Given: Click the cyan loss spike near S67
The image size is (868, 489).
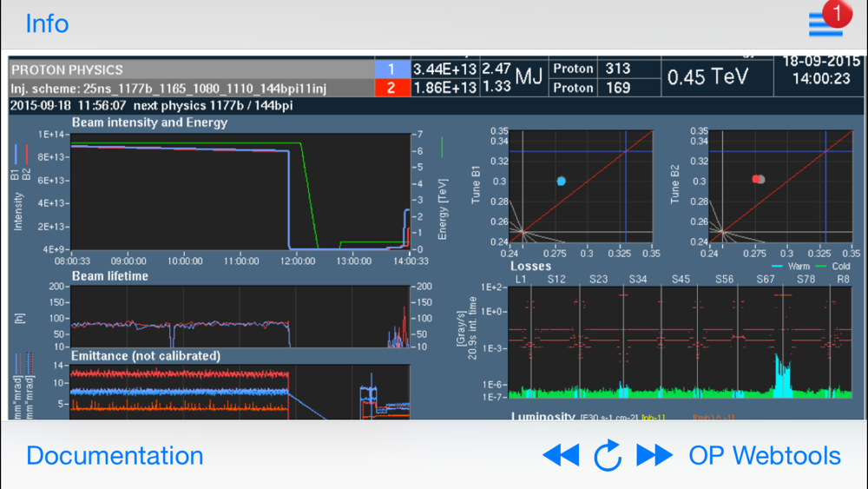Looking at the screenshot, I should click(x=783, y=377).
